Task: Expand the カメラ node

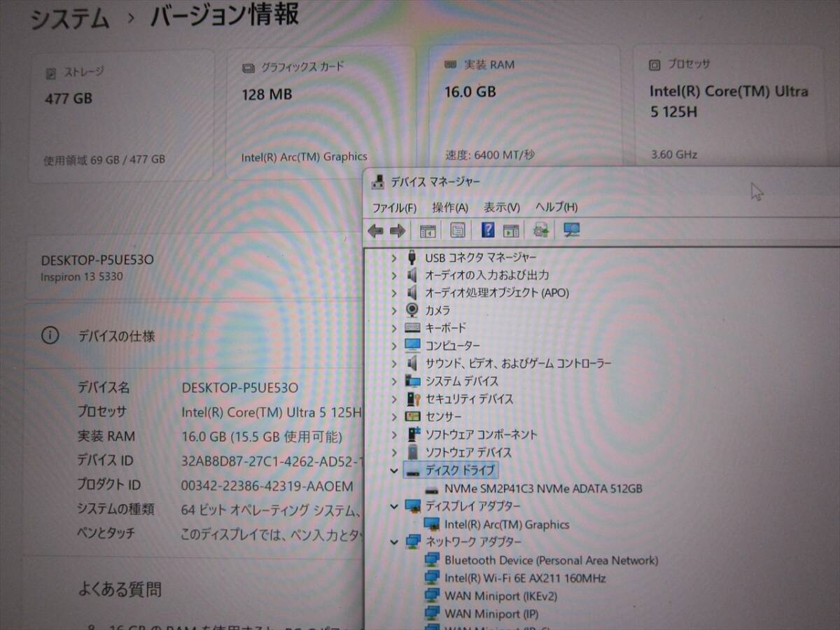Action: tap(394, 310)
